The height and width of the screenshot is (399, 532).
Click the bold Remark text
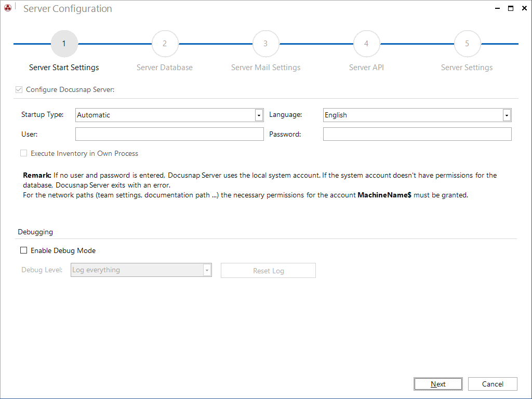tap(37, 176)
